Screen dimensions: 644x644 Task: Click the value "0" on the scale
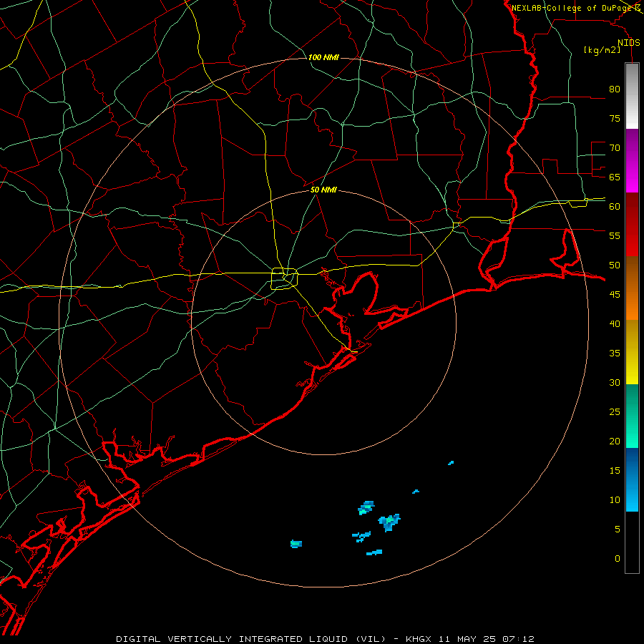(x=618, y=559)
